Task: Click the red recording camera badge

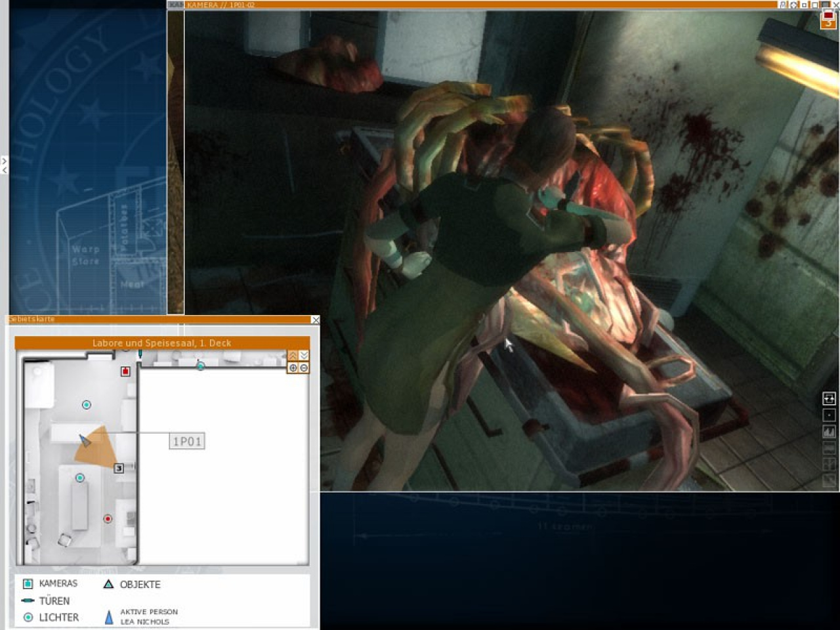Action: [828, 20]
